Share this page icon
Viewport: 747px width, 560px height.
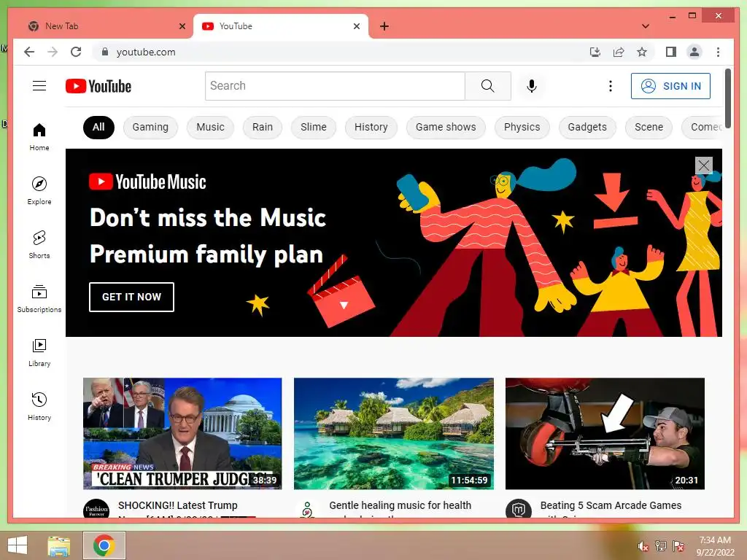pyautogui.click(x=619, y=52)
